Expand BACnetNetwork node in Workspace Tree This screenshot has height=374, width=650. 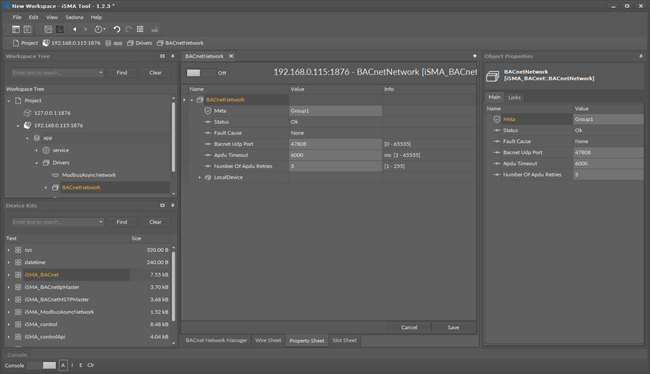coord(46,187)
